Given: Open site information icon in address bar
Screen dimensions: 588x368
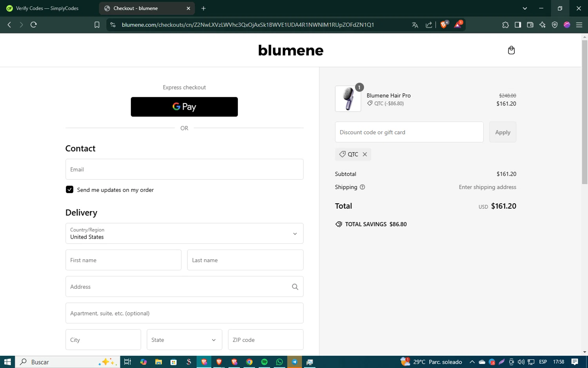Looking at the screenshot, I should pyautogui.click(x=113, y=25).
